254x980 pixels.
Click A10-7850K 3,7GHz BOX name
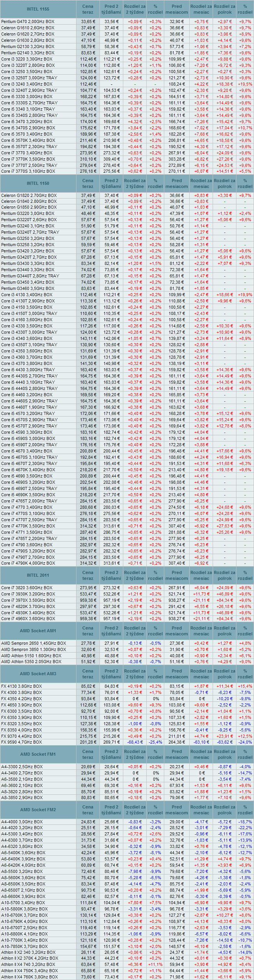click(24, 946)
